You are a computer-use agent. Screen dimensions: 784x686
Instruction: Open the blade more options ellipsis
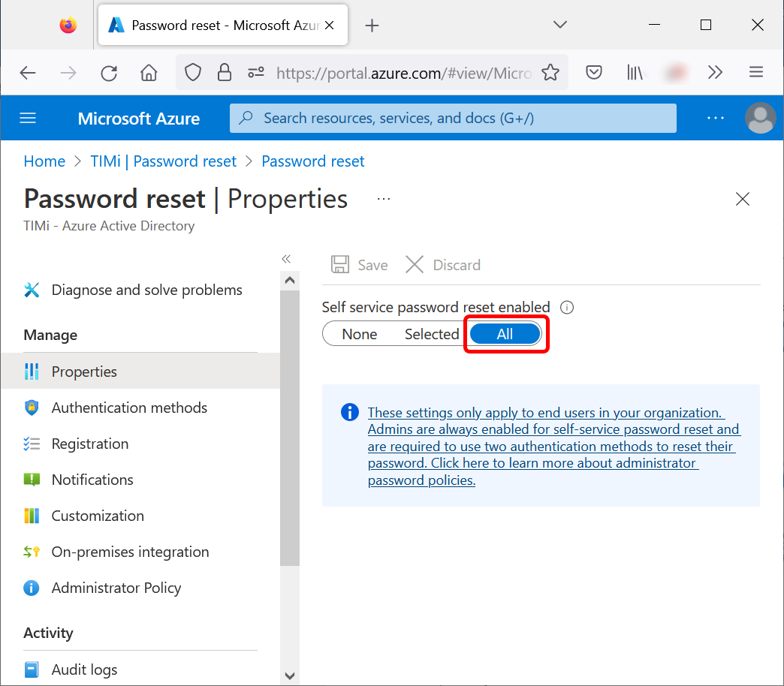pyautogui.click(x=384, y=199)
